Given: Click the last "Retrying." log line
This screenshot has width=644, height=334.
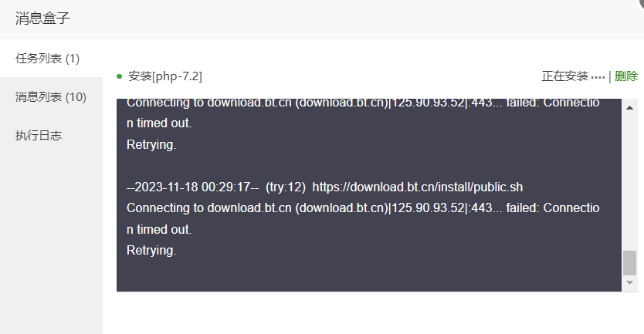Looking at the screenshot, I should pyautogui.click(x=151, y=251).
